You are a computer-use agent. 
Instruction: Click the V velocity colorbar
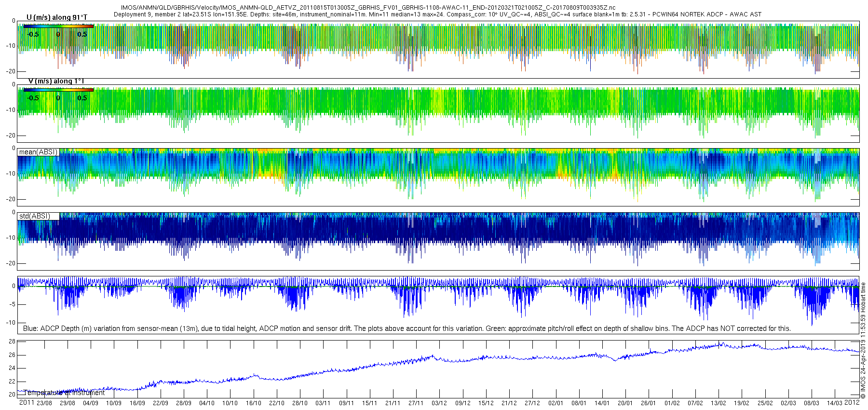coord(58,90)
